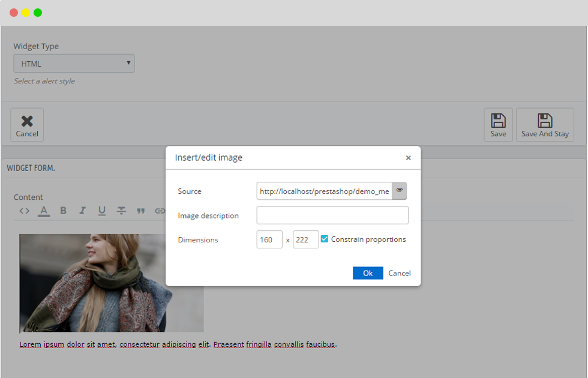Apply italic formatting in editor

[83, 211]
